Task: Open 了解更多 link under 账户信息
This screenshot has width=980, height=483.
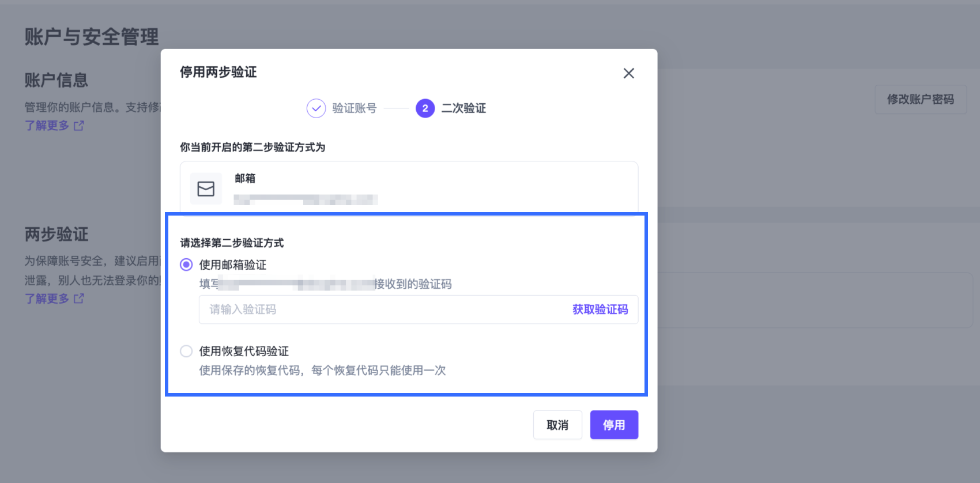Action: tap(47, 126)
